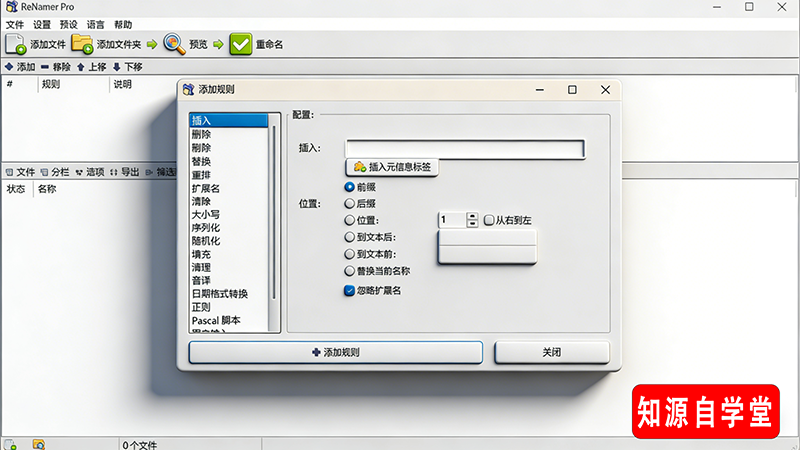Image resolution: width=800 pixels, height=450 pixels.
Task: Click the 添加规则 button in dialog
Action: coord(335,353)
